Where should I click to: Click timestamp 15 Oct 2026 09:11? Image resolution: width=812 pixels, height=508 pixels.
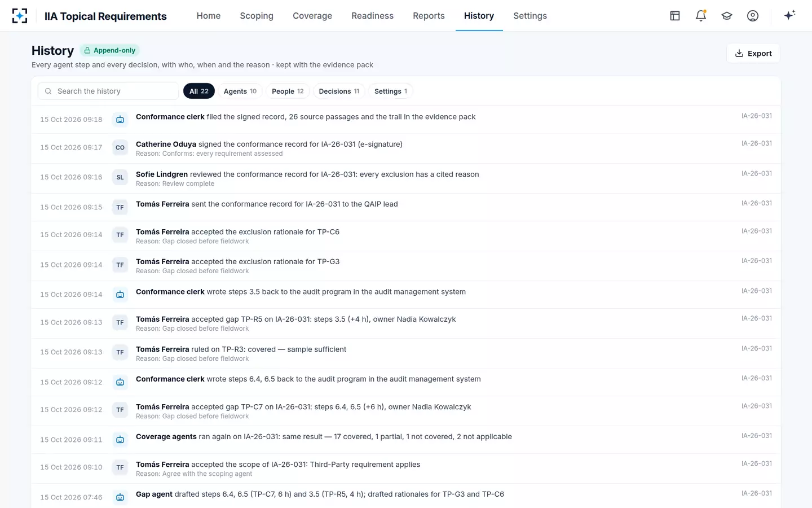[x=71, y=440]
